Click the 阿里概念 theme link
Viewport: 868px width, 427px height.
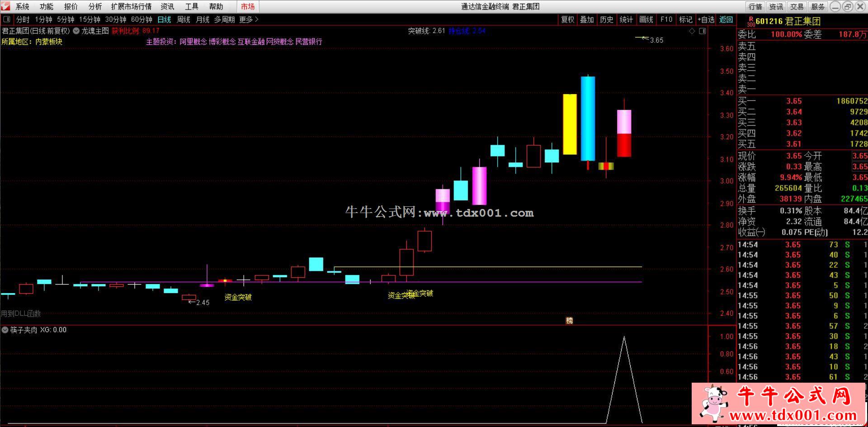pyautogui.click(x=193, y=42)
